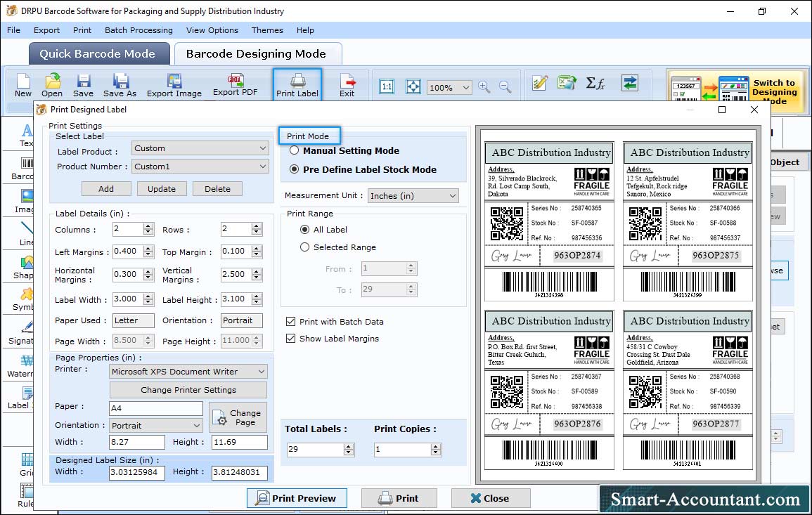Image resolution: width=812 pixels, height=515 pixels.
Task: Click the Save As icon
Action: [120, 86]
